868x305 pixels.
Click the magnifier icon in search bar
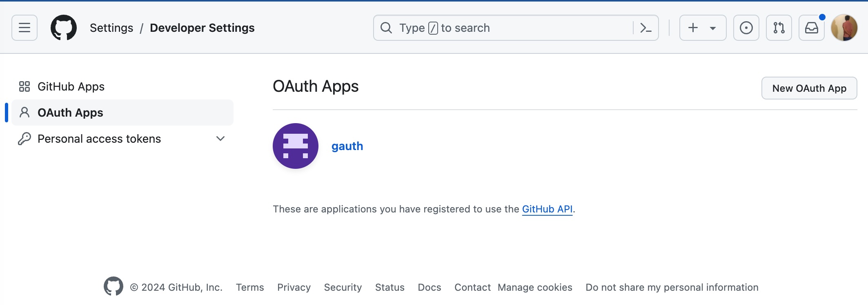(x=386, y=28)
